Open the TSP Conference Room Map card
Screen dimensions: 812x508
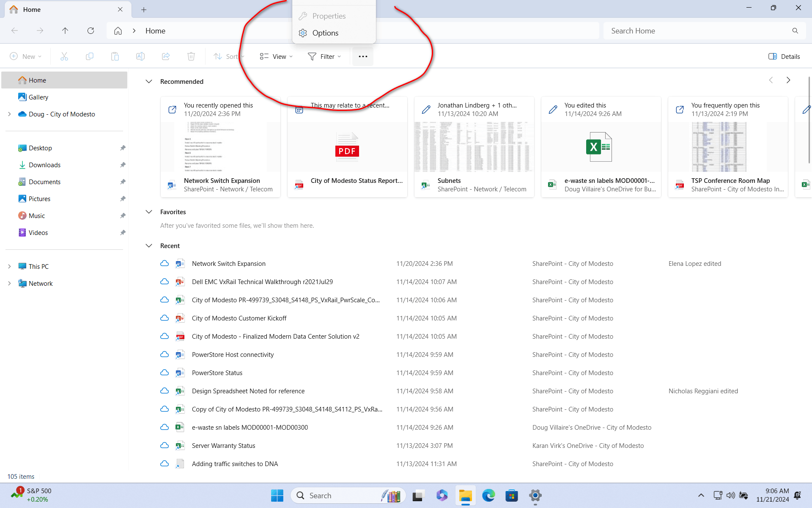point(728,147)
